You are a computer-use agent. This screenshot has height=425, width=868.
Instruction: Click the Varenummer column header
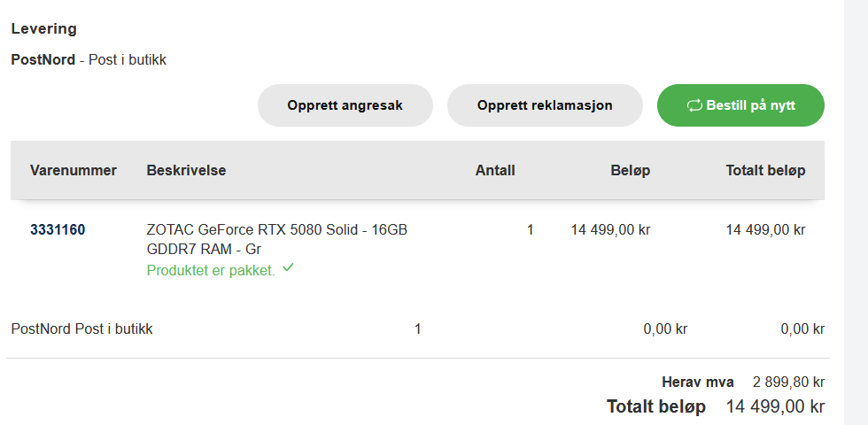[x=73, y=170]
